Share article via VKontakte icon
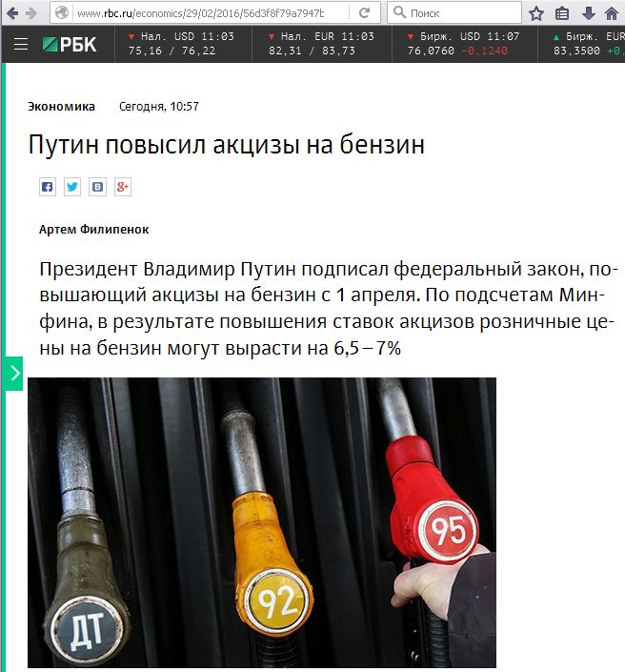Viewport: 625px width, 672px height. click(x=98, y=187)
